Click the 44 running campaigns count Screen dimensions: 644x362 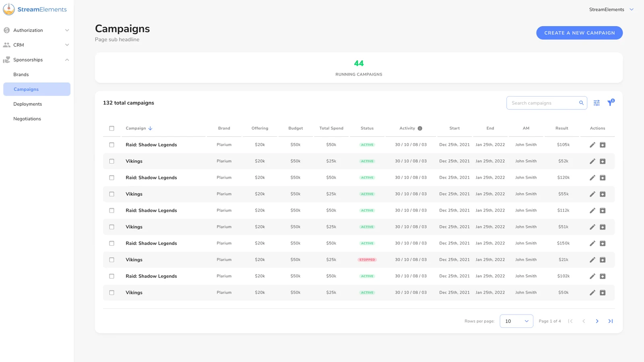[x=359, y=63]
